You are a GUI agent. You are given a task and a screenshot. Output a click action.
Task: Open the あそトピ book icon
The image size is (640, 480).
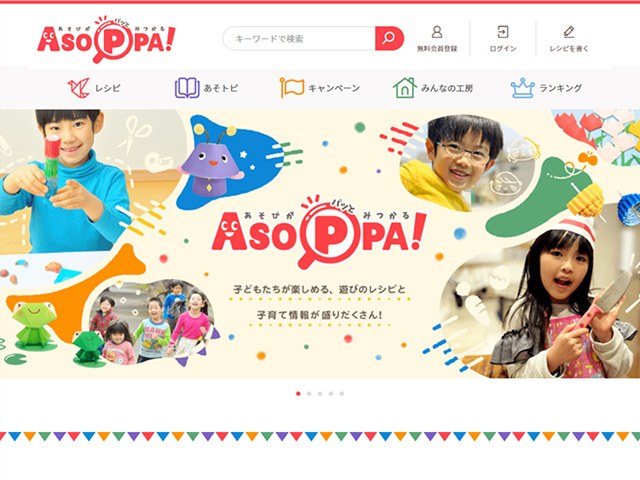click(187, 88)
